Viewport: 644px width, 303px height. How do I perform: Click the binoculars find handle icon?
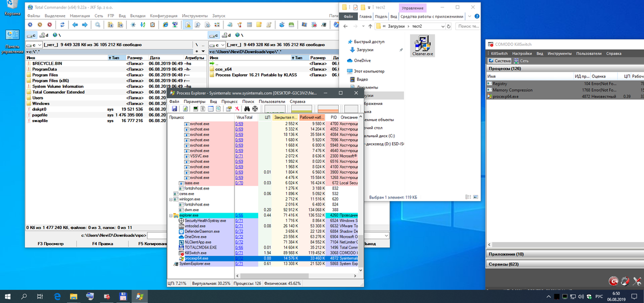tap(247, 109)
